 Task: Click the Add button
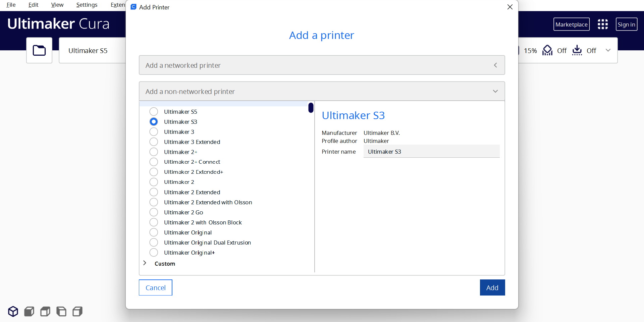492,287
